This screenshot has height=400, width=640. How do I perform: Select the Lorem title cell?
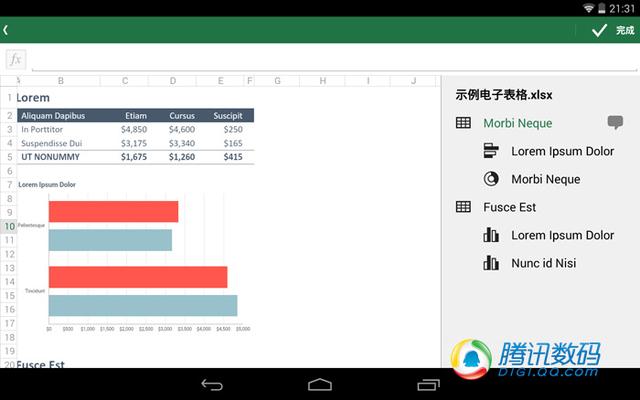[x=33, y=98]
